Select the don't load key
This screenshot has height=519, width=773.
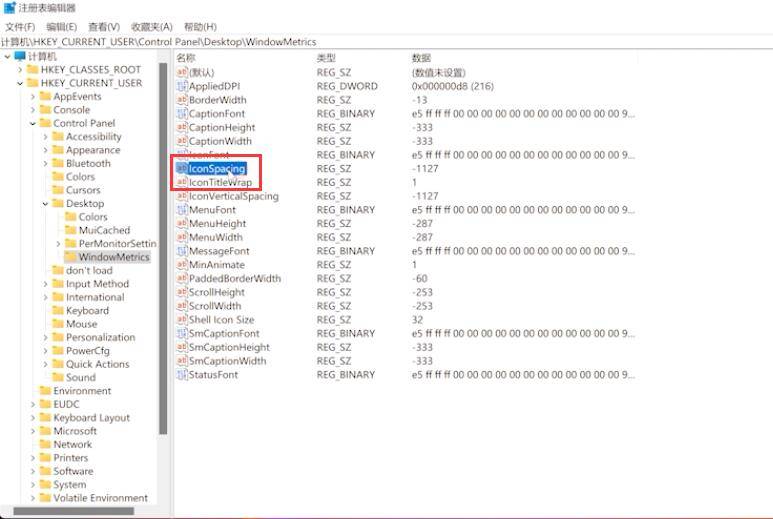click(x=89, y=270)
